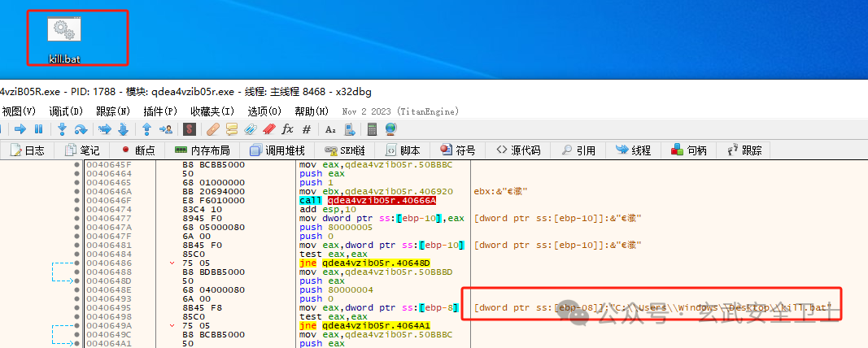Open the 选项(O) menu

point(264,111)
